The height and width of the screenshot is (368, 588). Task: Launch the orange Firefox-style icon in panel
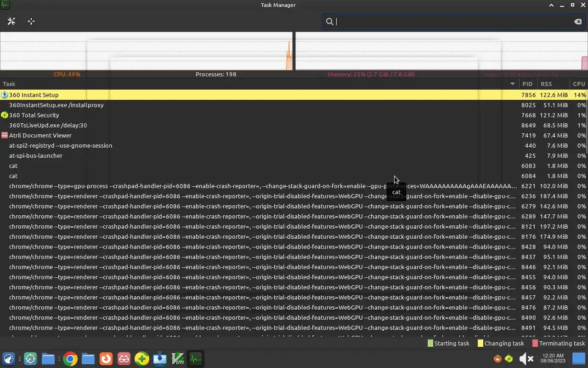tap(106, 359)
